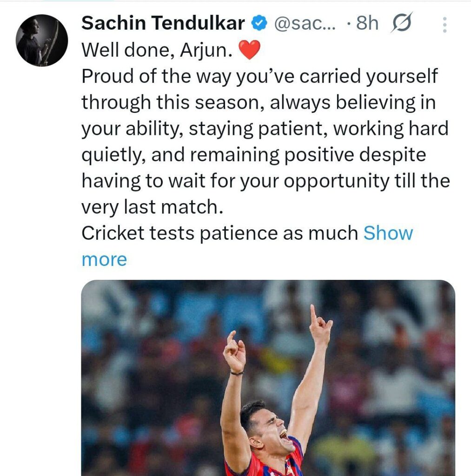Viewport: 471px width, 476px height.
Task: Click the blue verified badge
Action: 259,23
